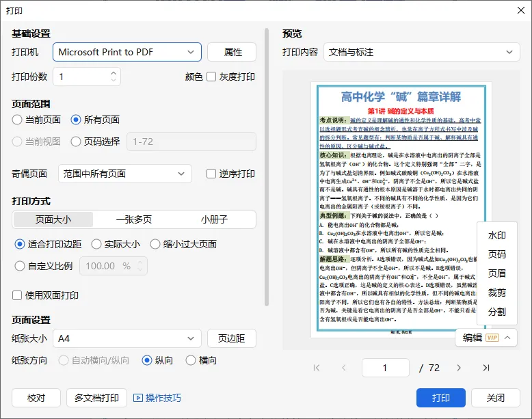Switch to the 一张多页 tab
Screen dimensions: 532x419
[x=134, y=219]
